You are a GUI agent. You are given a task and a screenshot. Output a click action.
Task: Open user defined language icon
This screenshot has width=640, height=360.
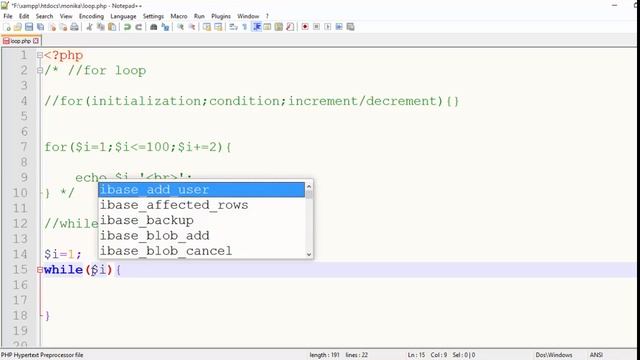(267, 27)
